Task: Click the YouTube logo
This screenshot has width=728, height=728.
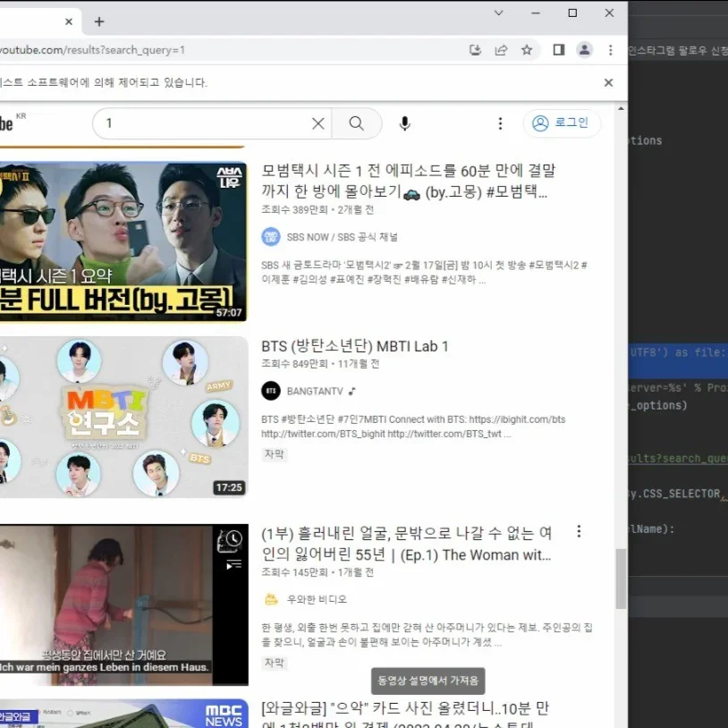Action: tap(6, 123)
